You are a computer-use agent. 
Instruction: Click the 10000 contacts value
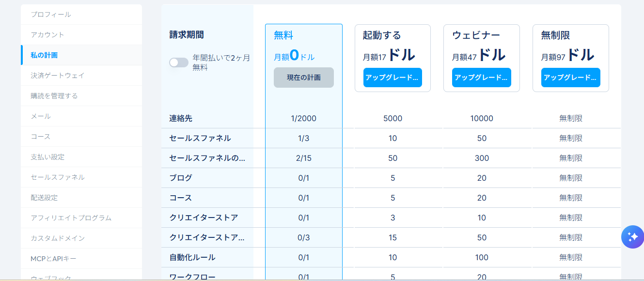[x=482, y=118]
